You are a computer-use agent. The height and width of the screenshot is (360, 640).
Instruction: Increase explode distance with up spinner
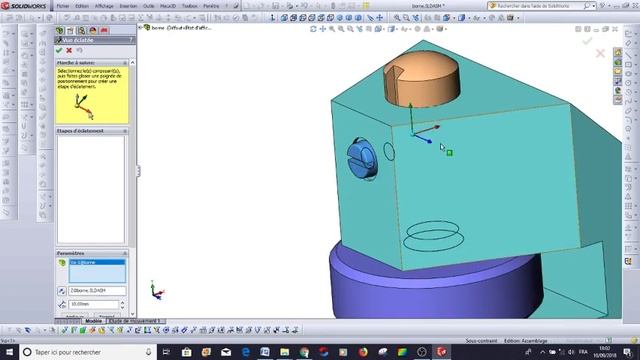coord(122,302)
